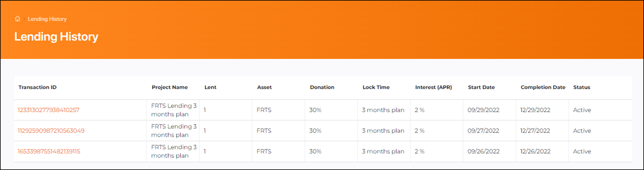Click the Transaction ID column header
The width and height of the screenshot is (644, 170).
(37, 87)
